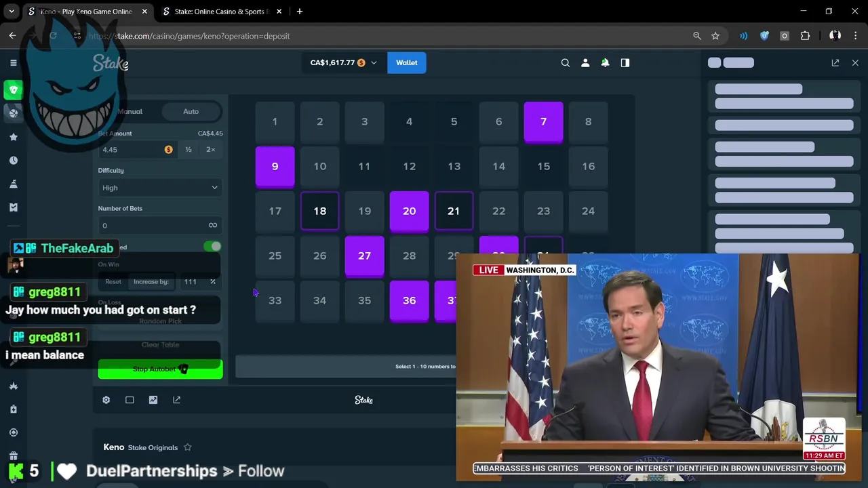The image size is (868, 488).
Task: Switch to the Auto betting tab
Action: 191,111
